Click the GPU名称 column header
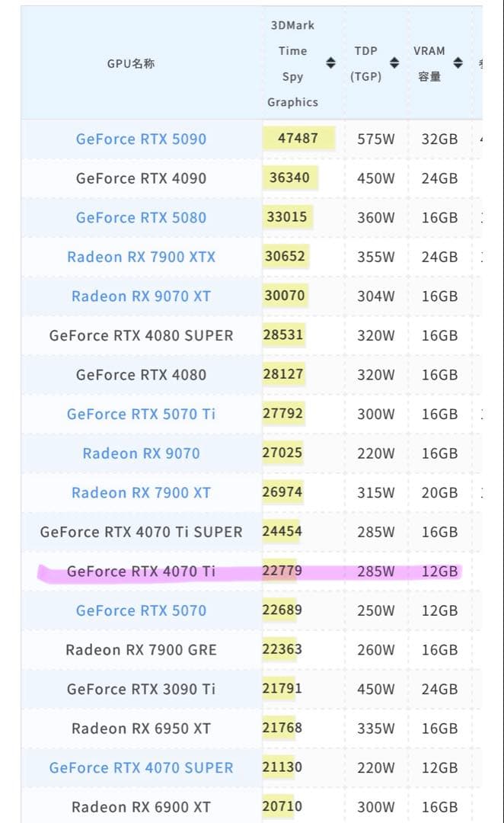 point(130,64)
